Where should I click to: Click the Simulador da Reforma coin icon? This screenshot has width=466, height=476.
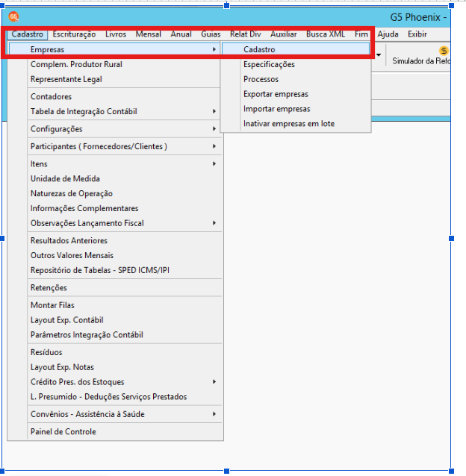(444, 51)
